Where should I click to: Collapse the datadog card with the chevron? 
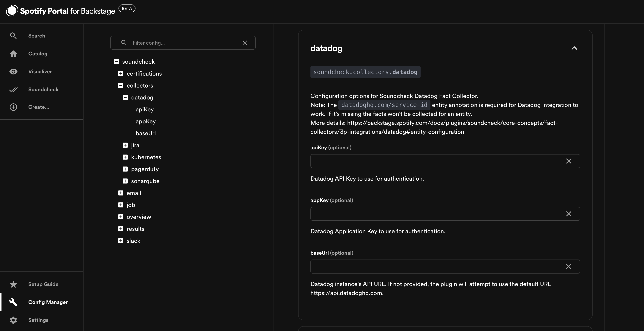tap(574, 48)
